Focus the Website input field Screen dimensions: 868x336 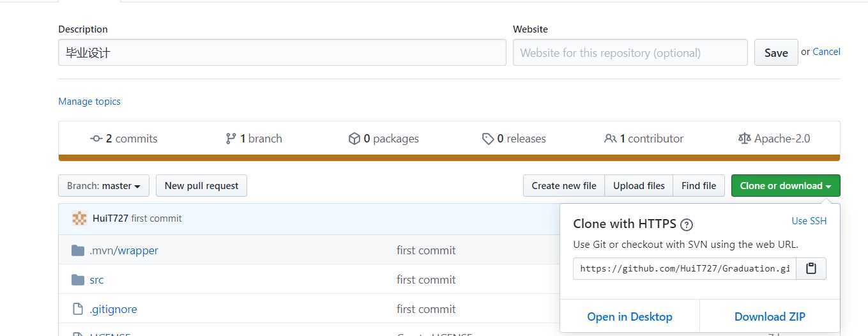630,52
